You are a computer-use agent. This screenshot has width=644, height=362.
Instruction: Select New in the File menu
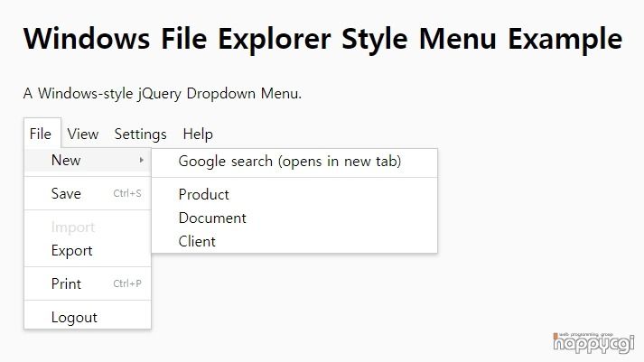pyautogui.click(x=88, y=160)
